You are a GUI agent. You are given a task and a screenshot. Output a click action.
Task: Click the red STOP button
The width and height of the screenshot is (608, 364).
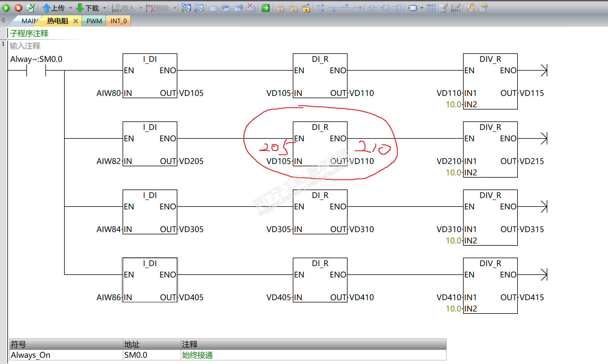point(18,8)
